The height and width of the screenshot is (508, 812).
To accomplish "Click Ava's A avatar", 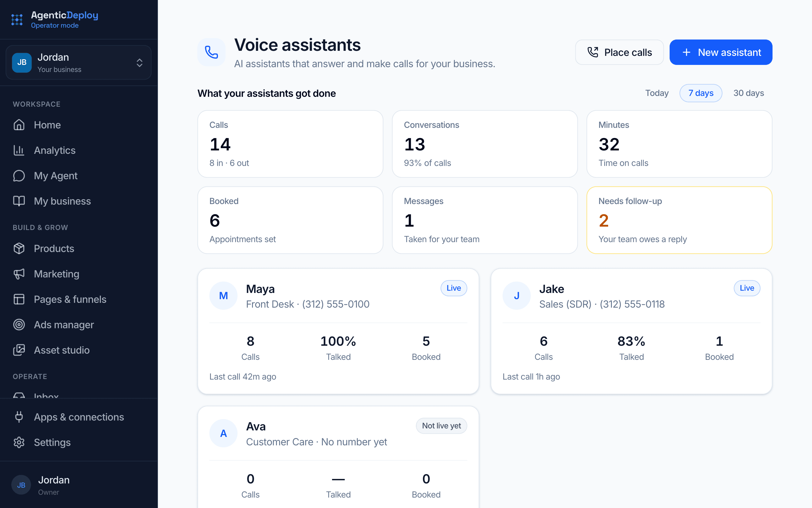I will click(224, 433).
